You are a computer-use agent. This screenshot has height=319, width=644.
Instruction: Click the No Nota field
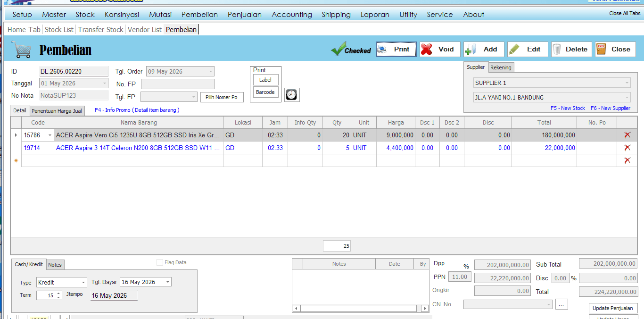pos(74,95)
